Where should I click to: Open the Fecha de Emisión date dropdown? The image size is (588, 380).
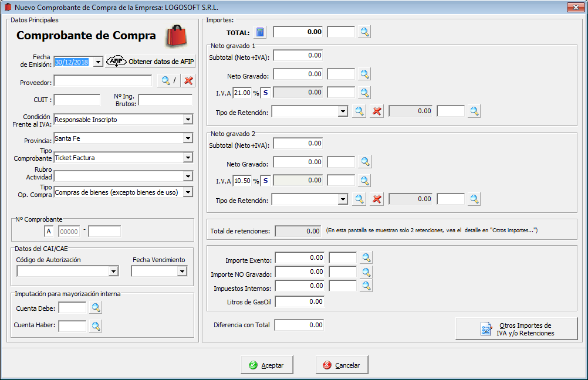98,62
